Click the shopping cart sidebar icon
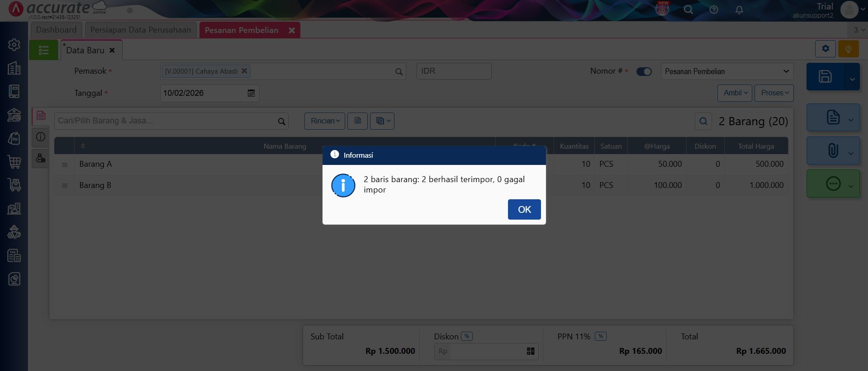The height and width of the screenshot is (371, 868). tap(14, 161)
